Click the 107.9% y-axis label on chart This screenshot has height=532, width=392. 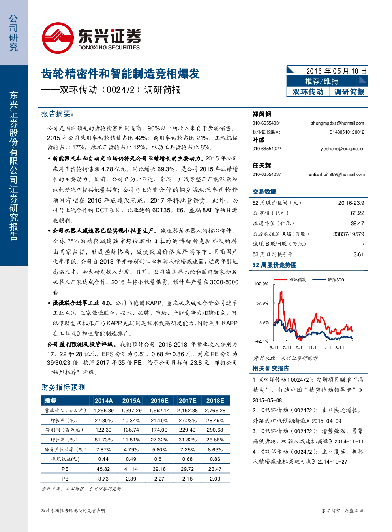point(261,284)
